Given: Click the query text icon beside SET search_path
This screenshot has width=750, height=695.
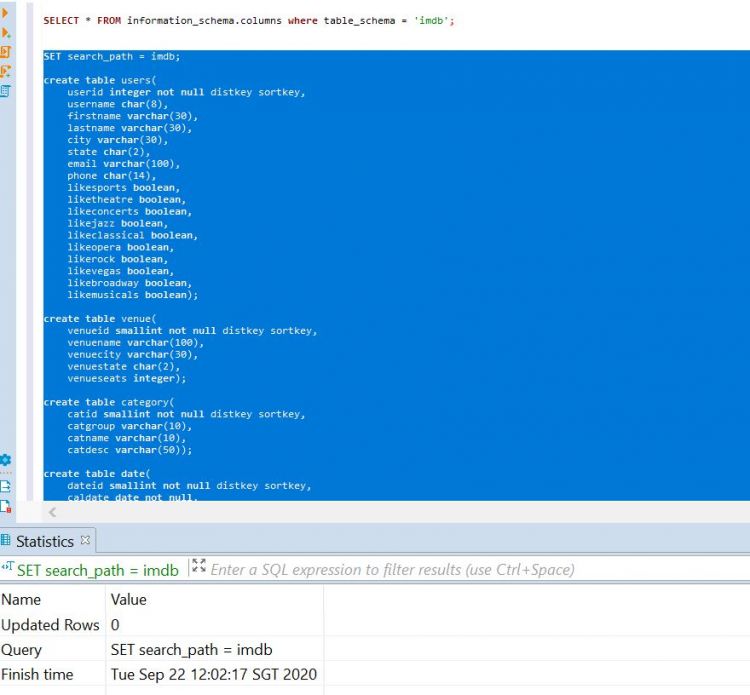Looking at the screenshot, I should 7,568.
